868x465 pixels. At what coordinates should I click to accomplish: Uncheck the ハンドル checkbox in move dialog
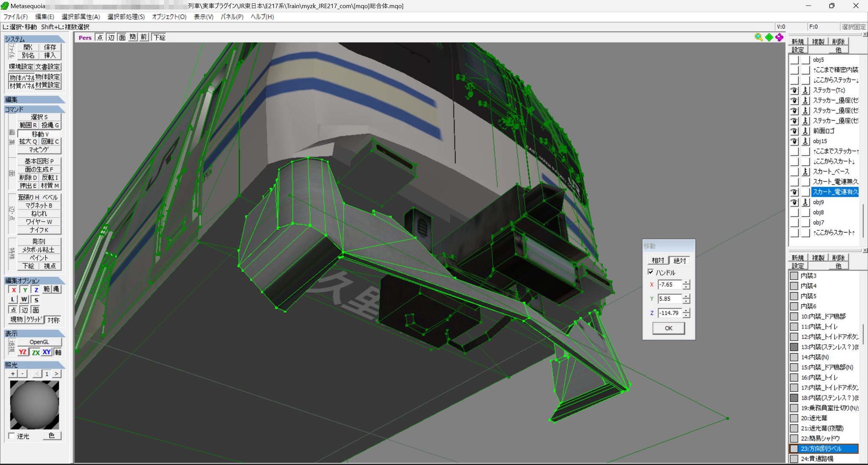651,272
